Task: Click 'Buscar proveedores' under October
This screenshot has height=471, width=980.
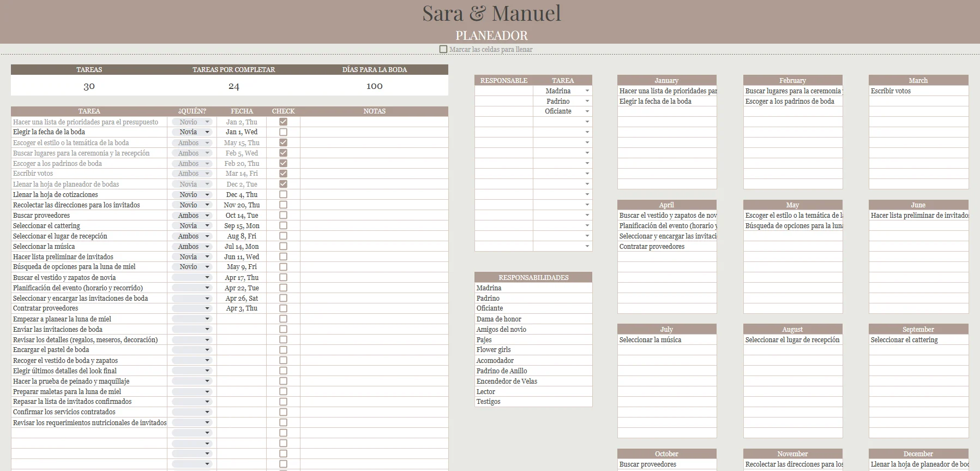Action: coord(667,464)
